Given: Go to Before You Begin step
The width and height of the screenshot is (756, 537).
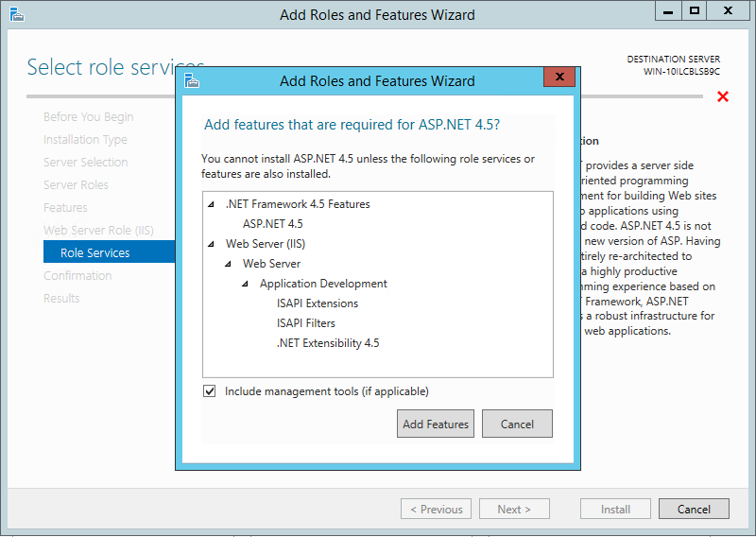Looking at the screenshot, I should [88, 117].
